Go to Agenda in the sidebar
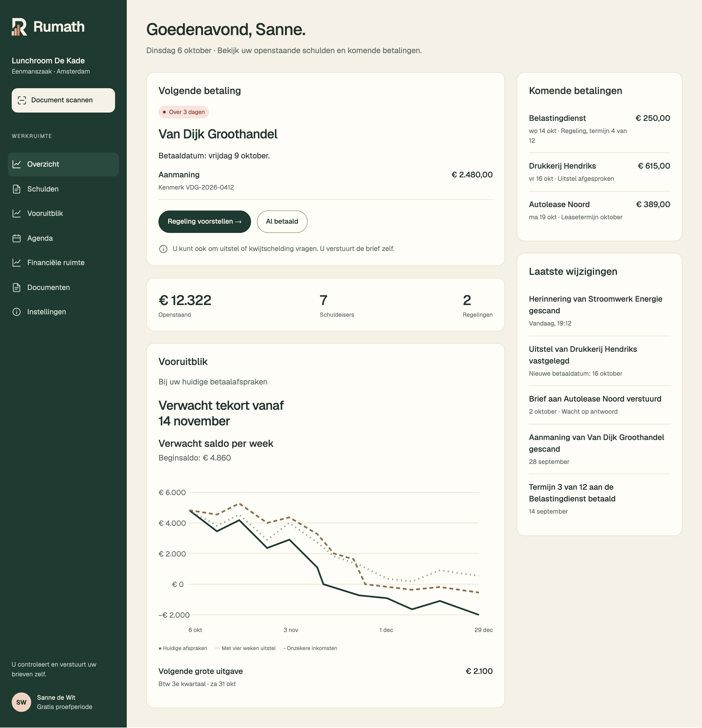Viewport: 702px width, 728px height. (x=63, y=239)
